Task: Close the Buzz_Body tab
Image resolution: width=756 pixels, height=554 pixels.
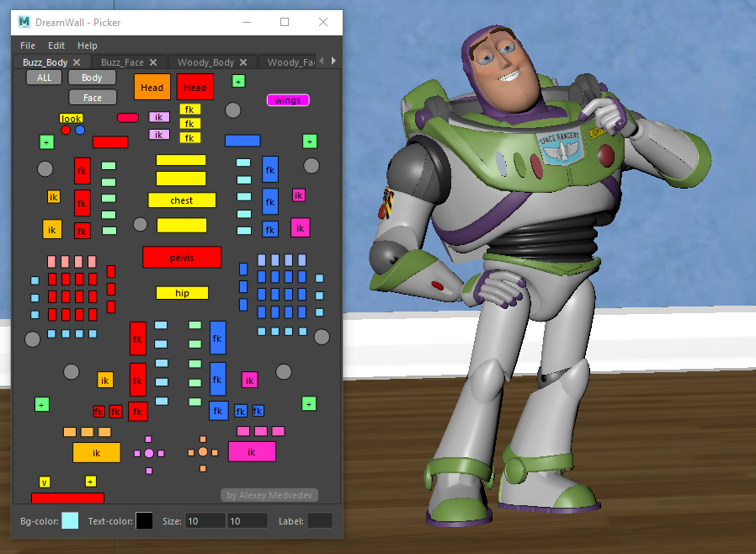Action: [x=77, y=62]
